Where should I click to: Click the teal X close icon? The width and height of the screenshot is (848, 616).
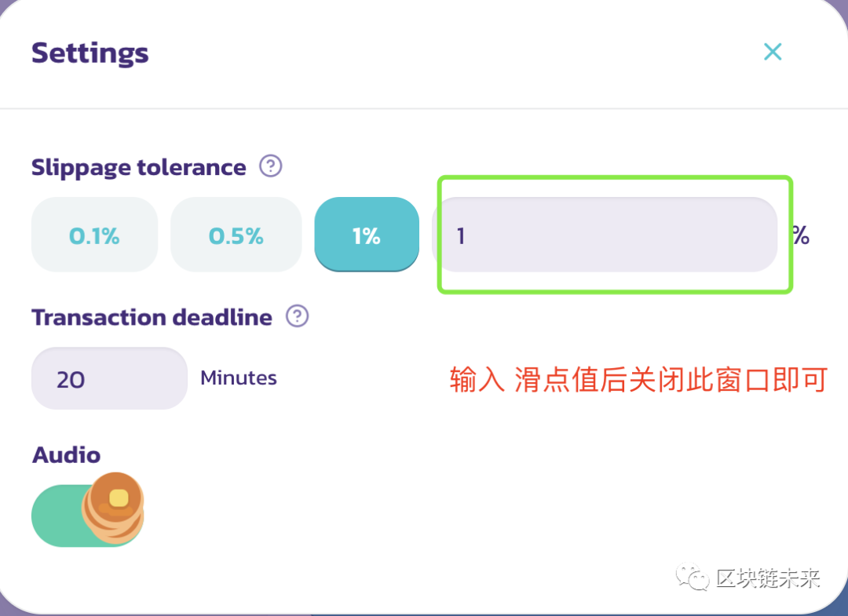point(773,51)
